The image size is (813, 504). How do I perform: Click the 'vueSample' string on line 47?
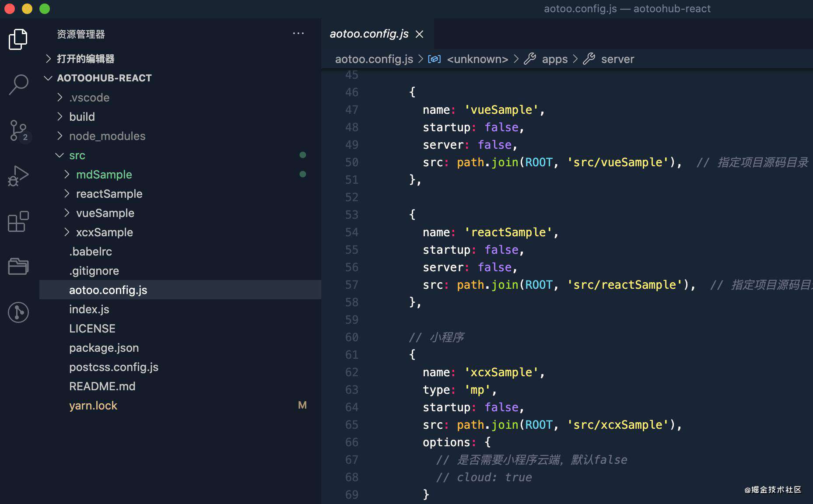501,110
